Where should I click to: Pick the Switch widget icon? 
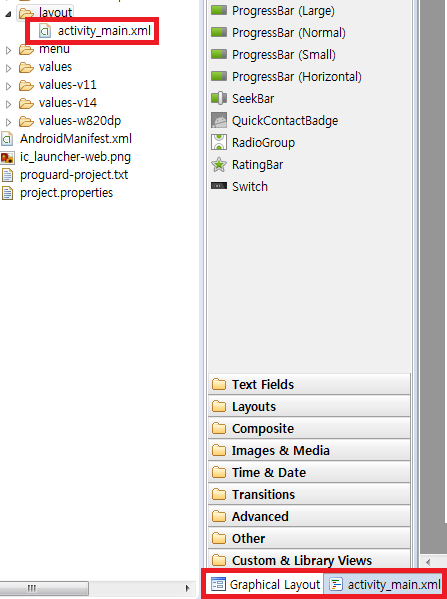click(x=219, y=186)
